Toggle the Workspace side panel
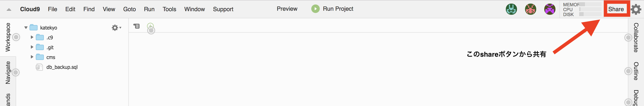 [x=8, y=37]
